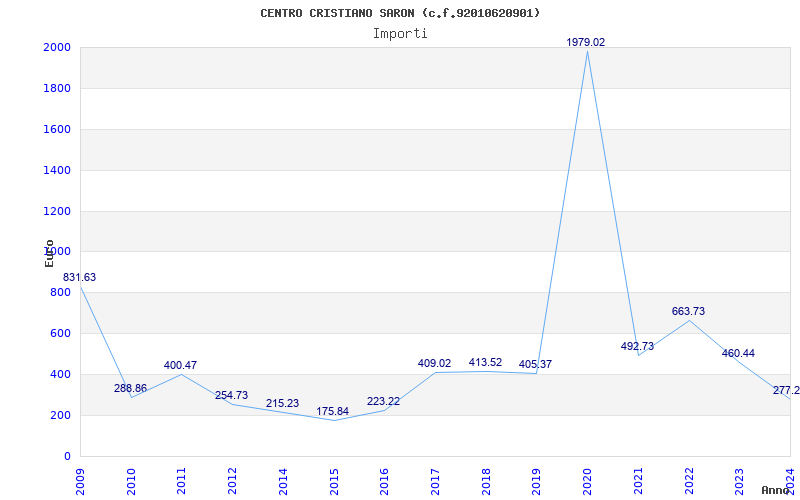Click the 460.44 data label
This screenshot has width=800, height=500.
pyautogui.click(x=738, y=353)
